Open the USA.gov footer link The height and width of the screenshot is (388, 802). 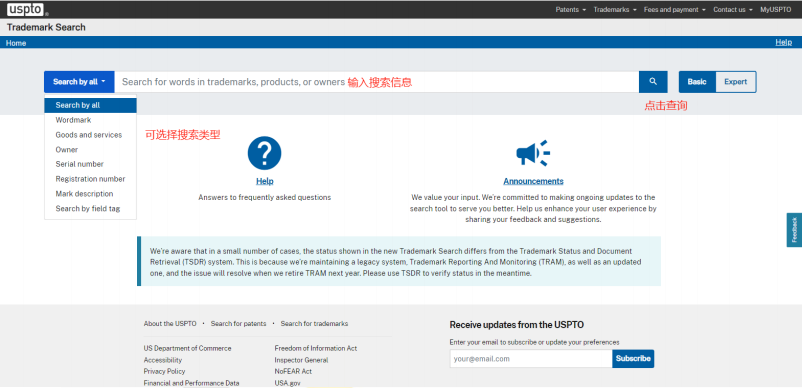pyautogui.click(x=287, y=383)
